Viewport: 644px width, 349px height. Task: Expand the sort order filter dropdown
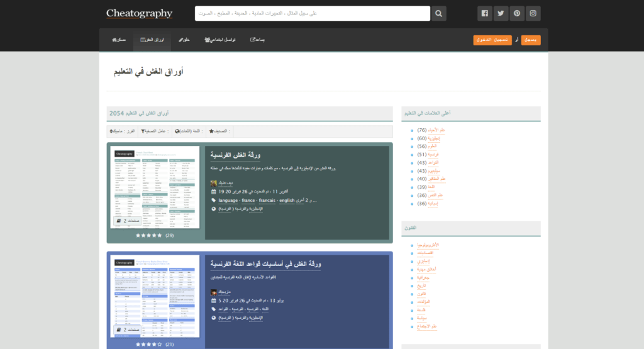[123, 131]
